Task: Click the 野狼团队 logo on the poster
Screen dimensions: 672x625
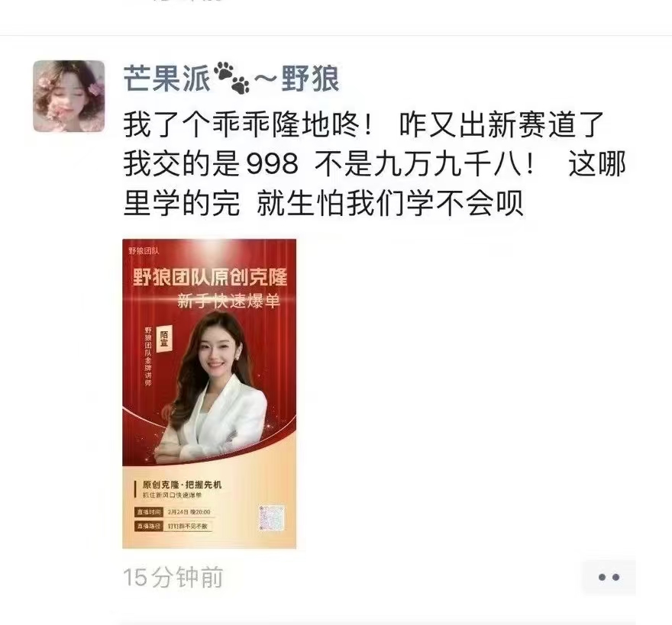Action: 144,251
